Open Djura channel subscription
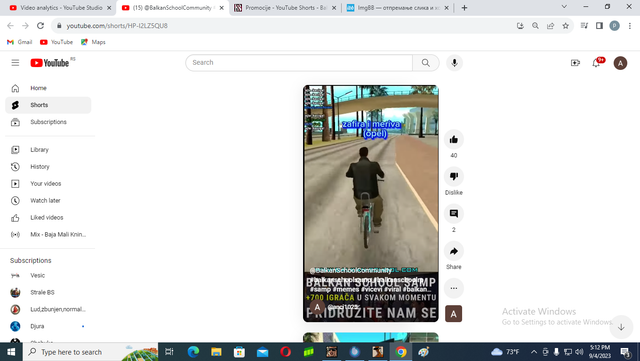 coord(48,326)
